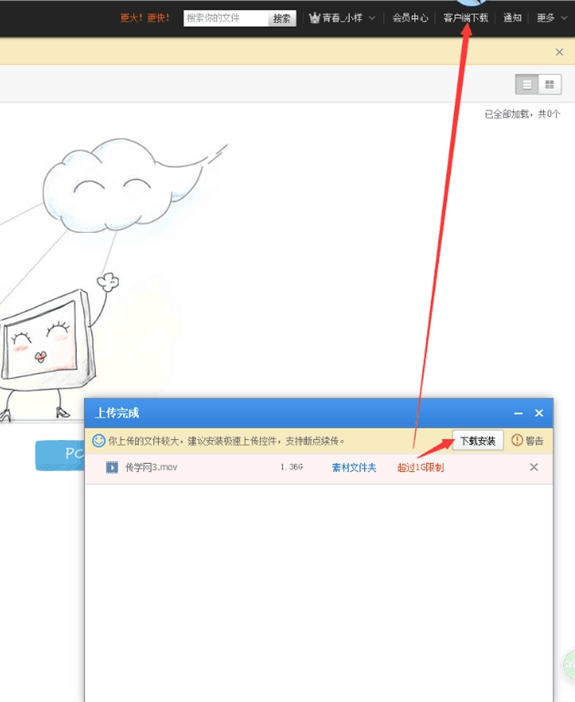The width and height of the screenshot is (575, 702).
Task: Click the 警告 warning icon
Action: point(517,441)
